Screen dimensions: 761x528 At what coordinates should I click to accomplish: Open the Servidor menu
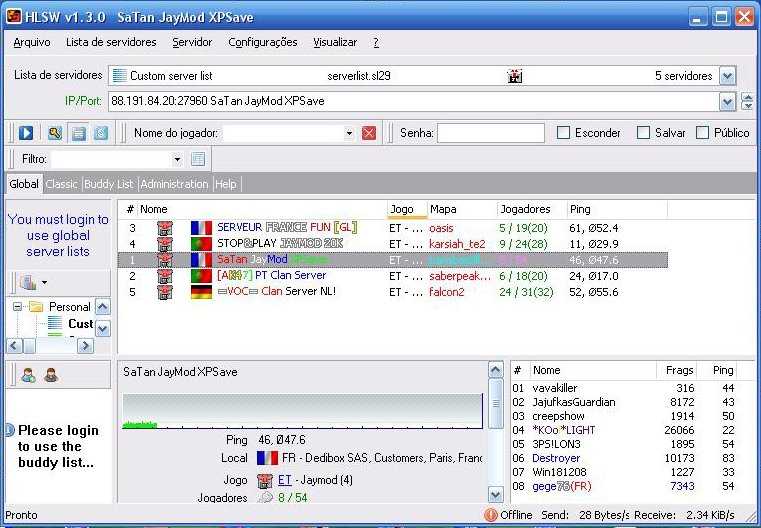tap(192, 42)
